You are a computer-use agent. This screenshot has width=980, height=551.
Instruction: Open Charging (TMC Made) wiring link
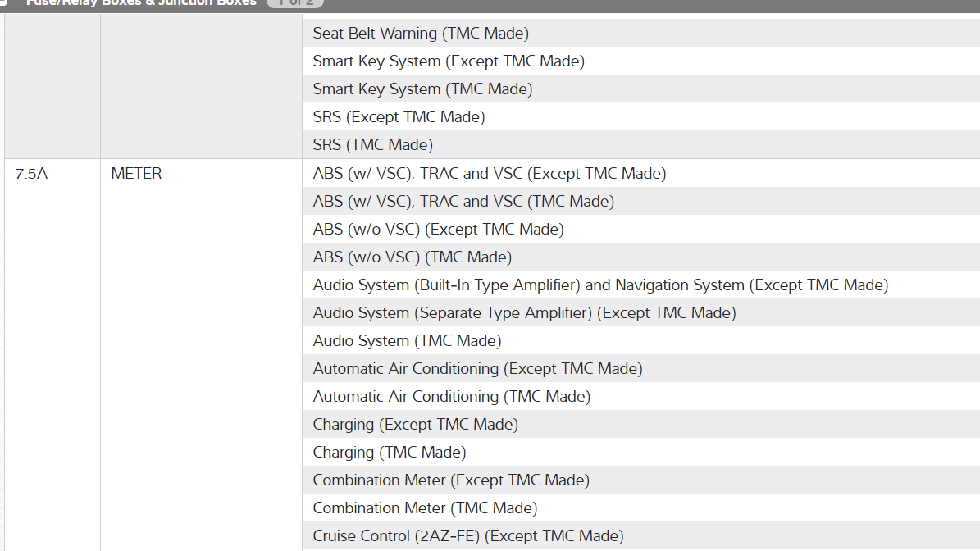389,453
